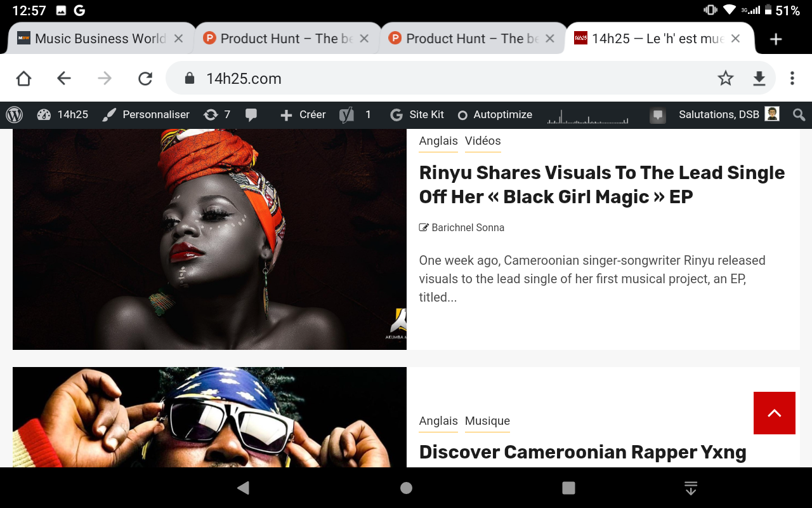Close the 14h25 tab
The height and width of the screenshot is (508, 812).
735,39
